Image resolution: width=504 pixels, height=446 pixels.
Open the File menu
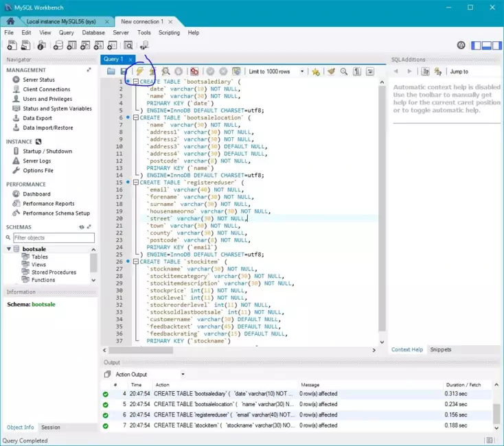click(x=9, y=32)
